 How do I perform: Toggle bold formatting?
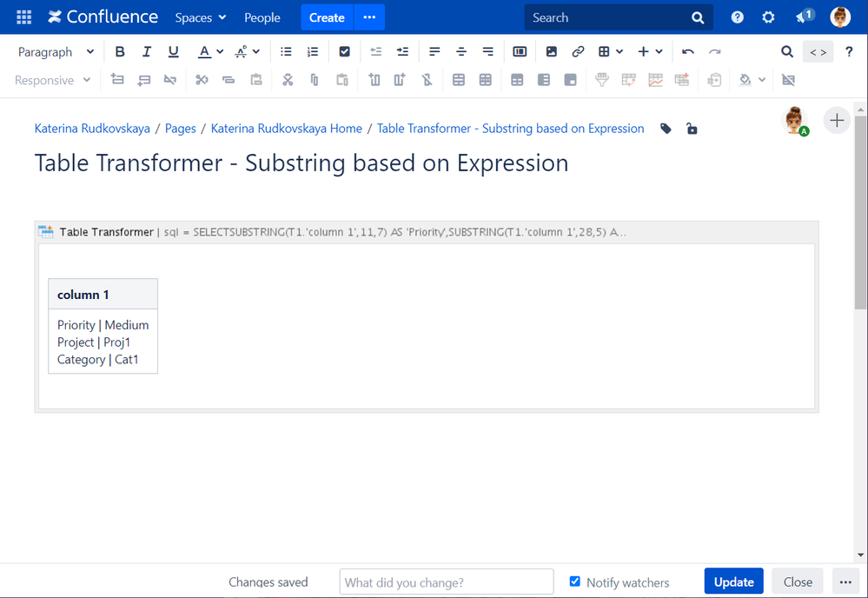[x=120, y=51]
